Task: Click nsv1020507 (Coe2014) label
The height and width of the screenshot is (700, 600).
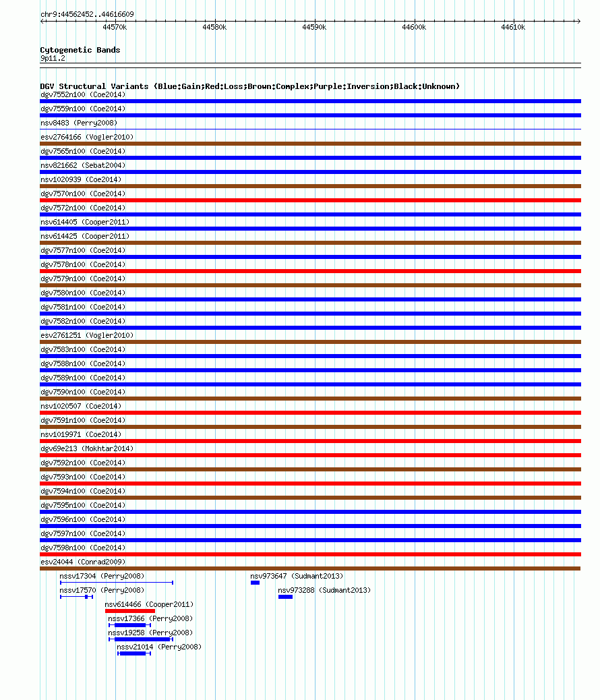Action: (81, 406)
